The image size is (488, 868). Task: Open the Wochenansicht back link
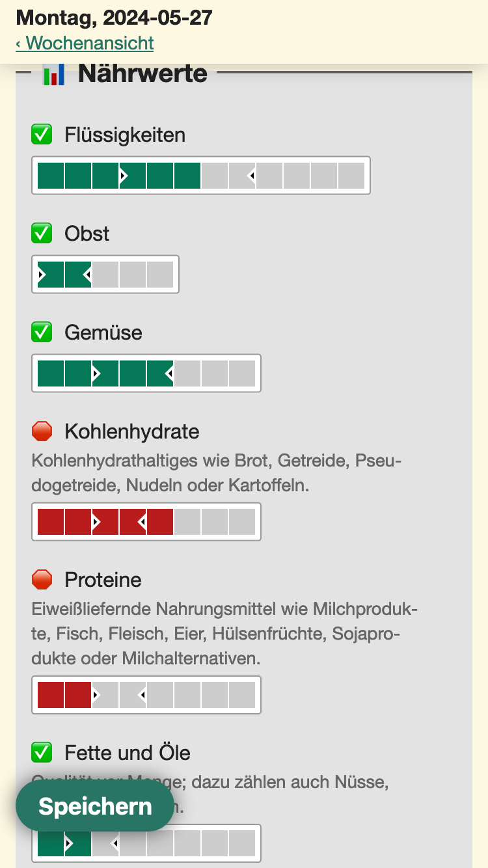85,44
